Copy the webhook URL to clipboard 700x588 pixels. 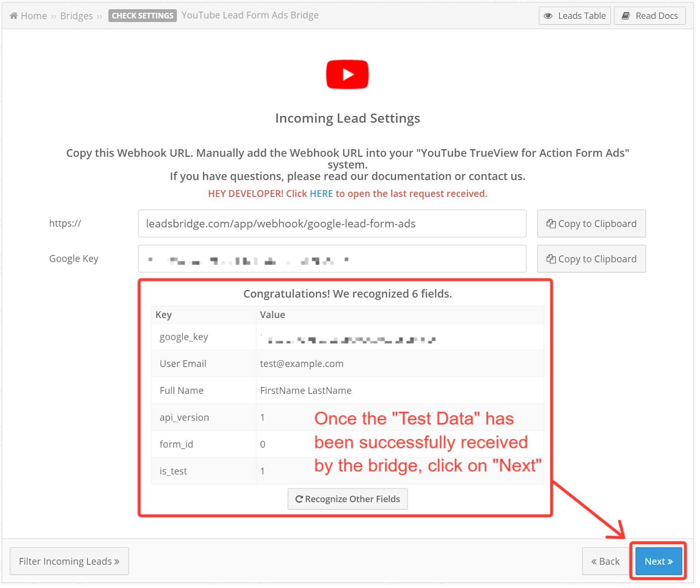(591, 224)
